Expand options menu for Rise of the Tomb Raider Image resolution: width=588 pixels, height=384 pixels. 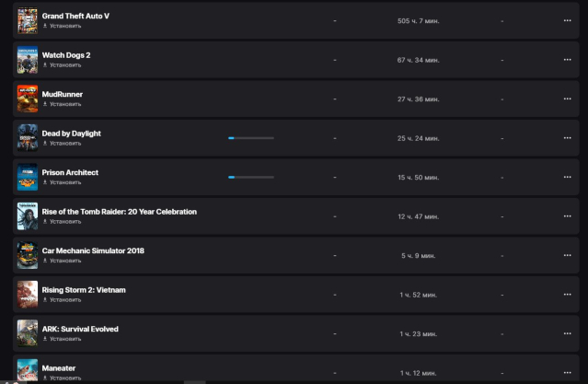(x=567, y=216)
